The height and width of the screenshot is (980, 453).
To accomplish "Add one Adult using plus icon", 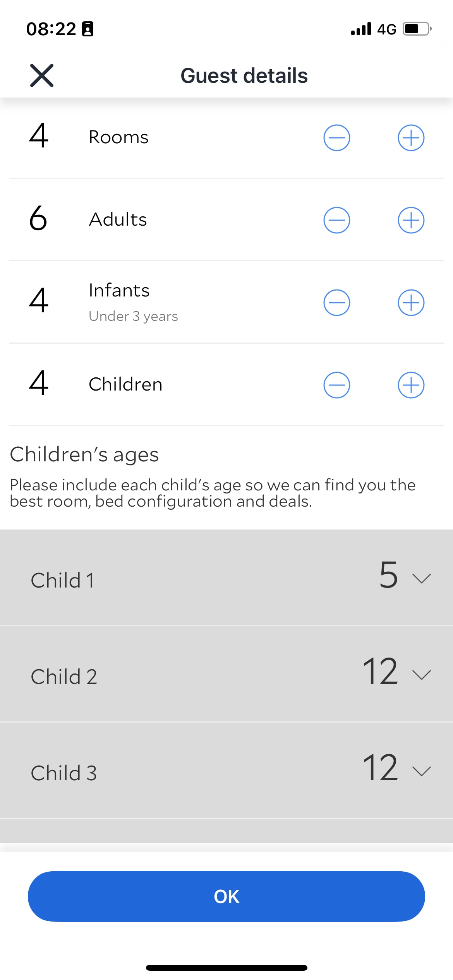I will [x=411, y=220].
